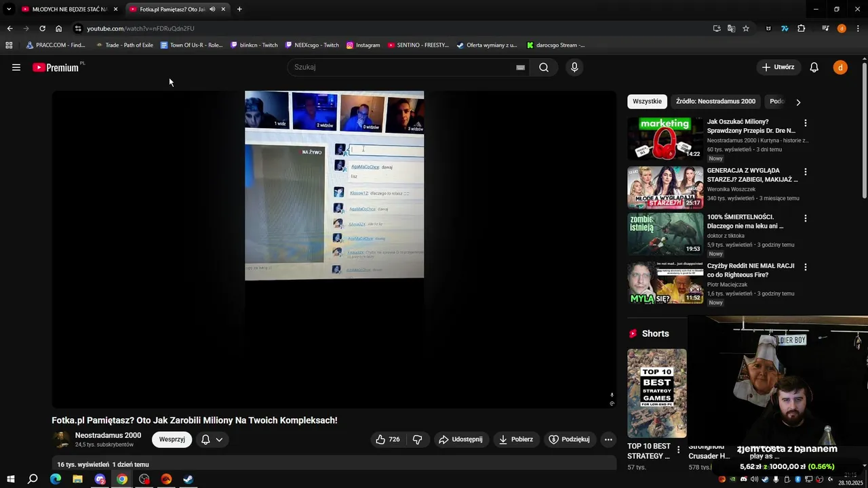
Task: Mute the audio playing in the Fotka.pl tab
Action: [212, 9]
